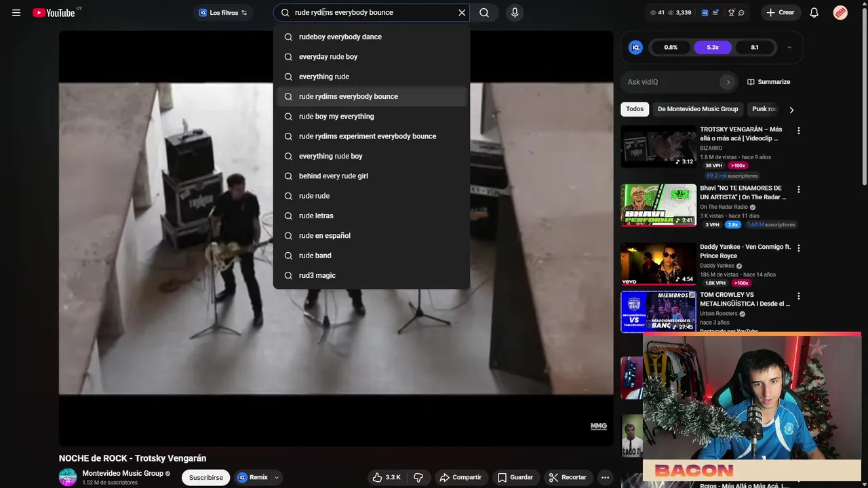Click Summarize button

point(769,82)
